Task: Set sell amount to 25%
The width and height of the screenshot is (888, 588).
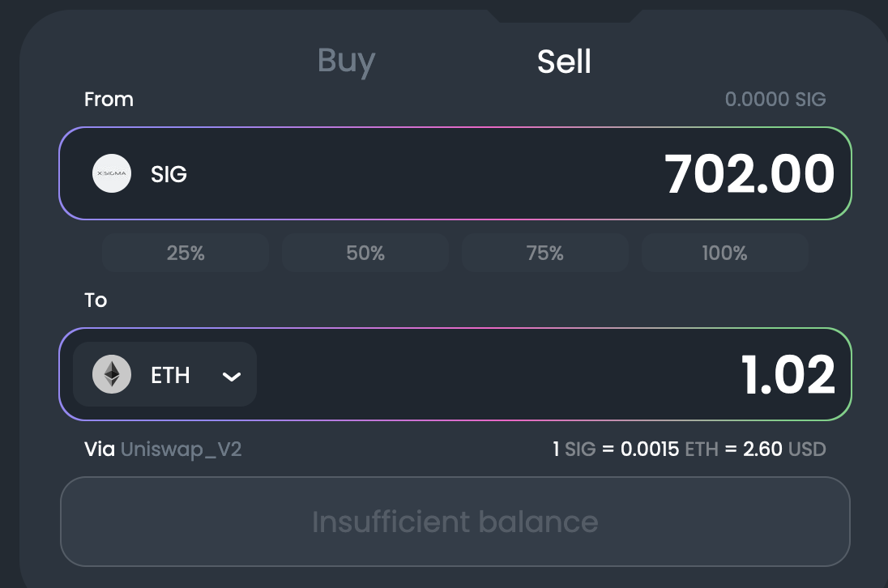Action: (186, 254)
